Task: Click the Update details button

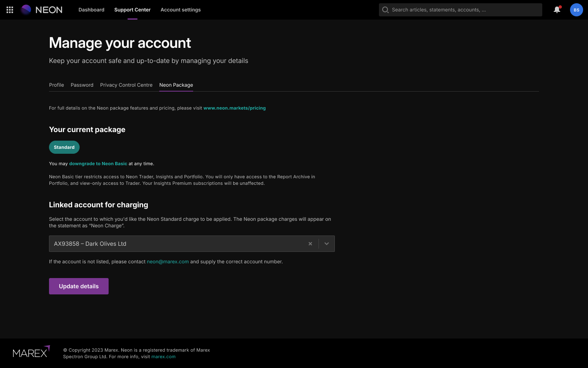Action: 79,286
